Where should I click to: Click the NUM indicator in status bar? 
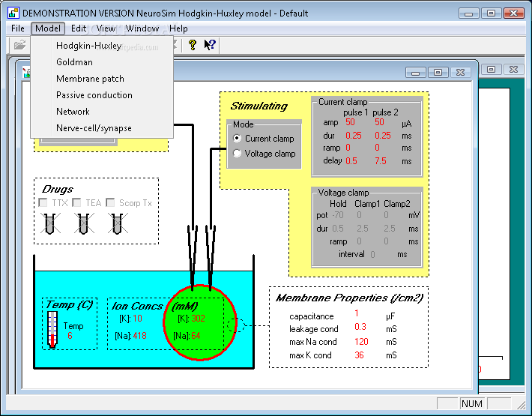pos(472,404)
